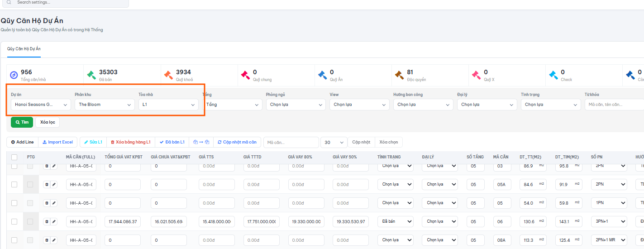The width and height of the screenshot is (644, 249).
Task: Focus the 'Mã căn, tên căn...' keyword field
Action: [x=614, y=105]
